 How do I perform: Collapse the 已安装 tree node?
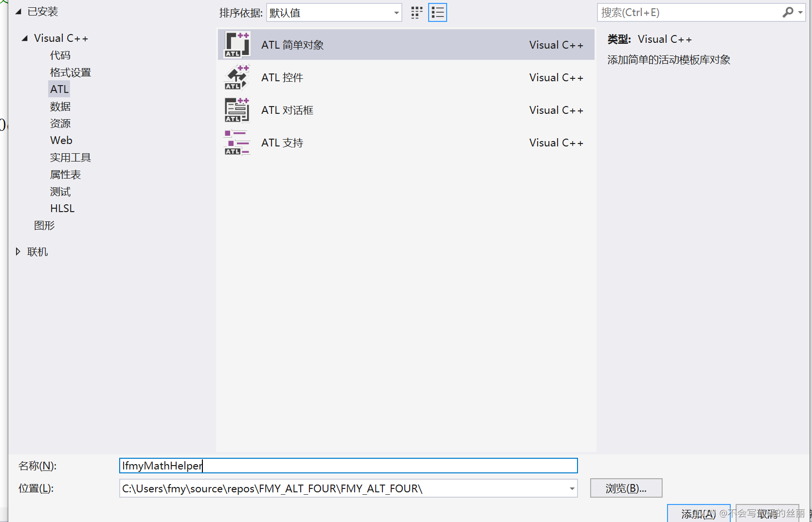18,12
